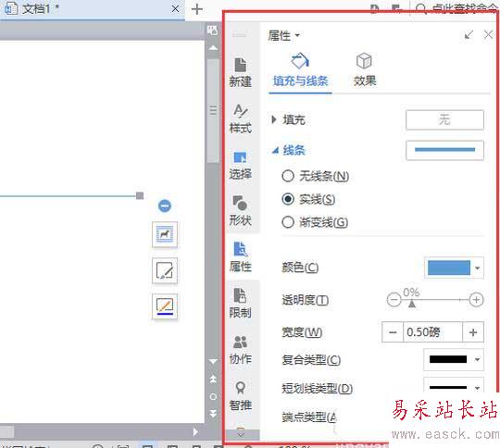Open the 协作 sidebar panel
500x448 pixels.
click(241, 350)
